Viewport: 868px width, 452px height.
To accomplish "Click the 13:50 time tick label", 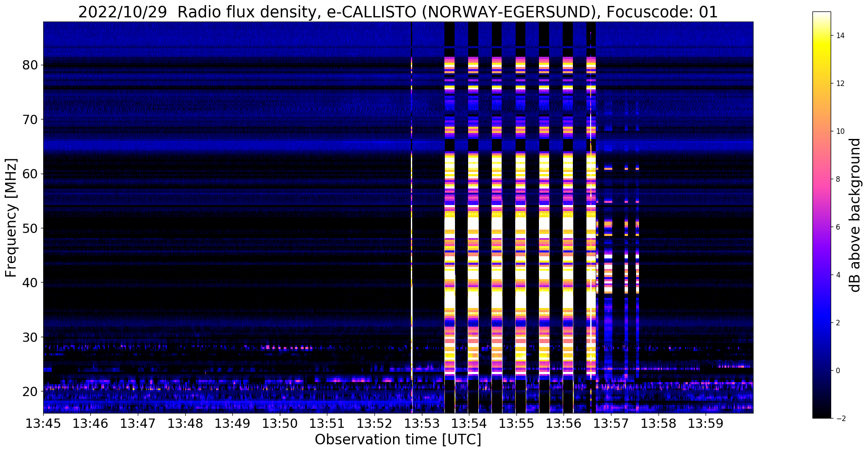I will tap(280, 423).
